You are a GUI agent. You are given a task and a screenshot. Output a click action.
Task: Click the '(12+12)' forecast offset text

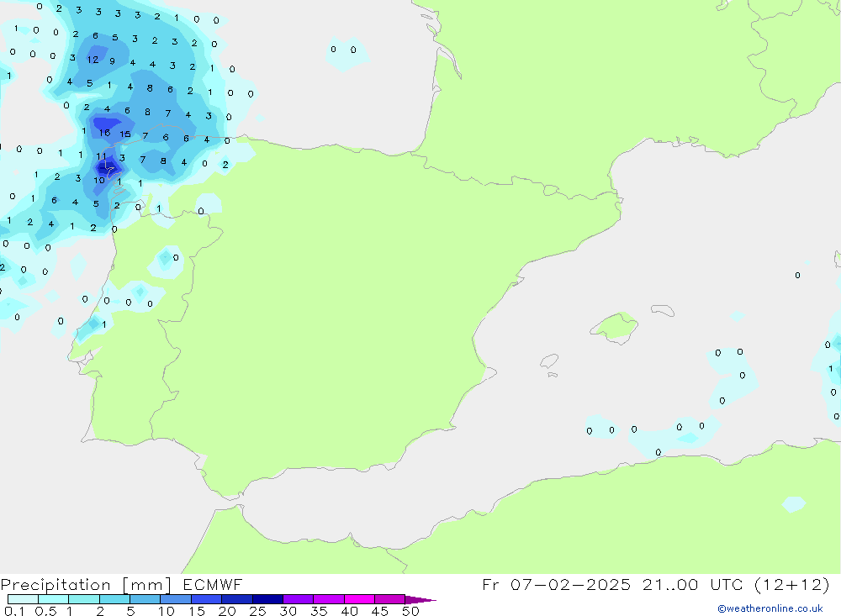[791, 585]
